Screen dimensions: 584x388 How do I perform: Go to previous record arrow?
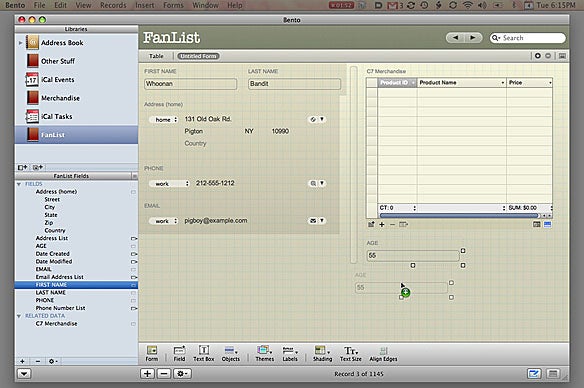[455, 38]
